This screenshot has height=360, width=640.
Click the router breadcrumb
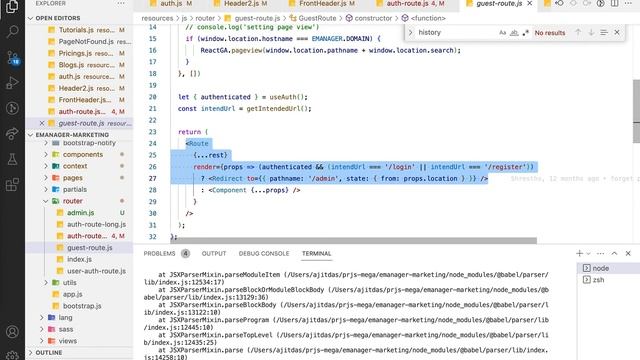click(x=205, y=18)
